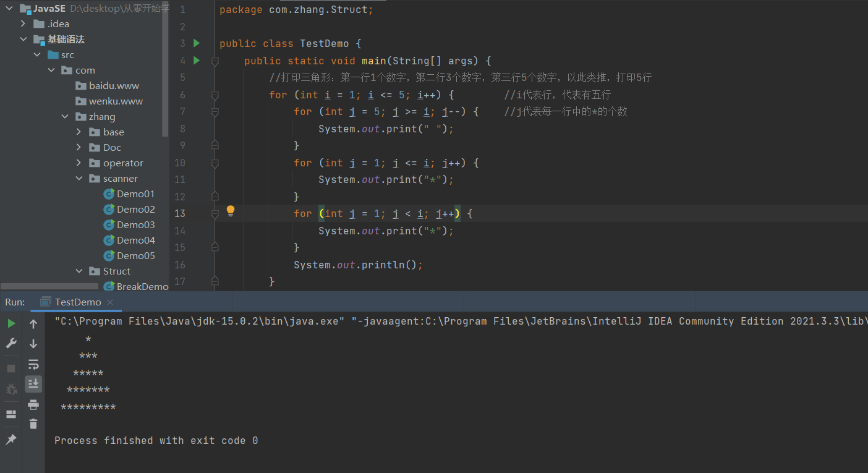
Task: Click the fold end marker on line 9
Action: [x=215, y=145]
